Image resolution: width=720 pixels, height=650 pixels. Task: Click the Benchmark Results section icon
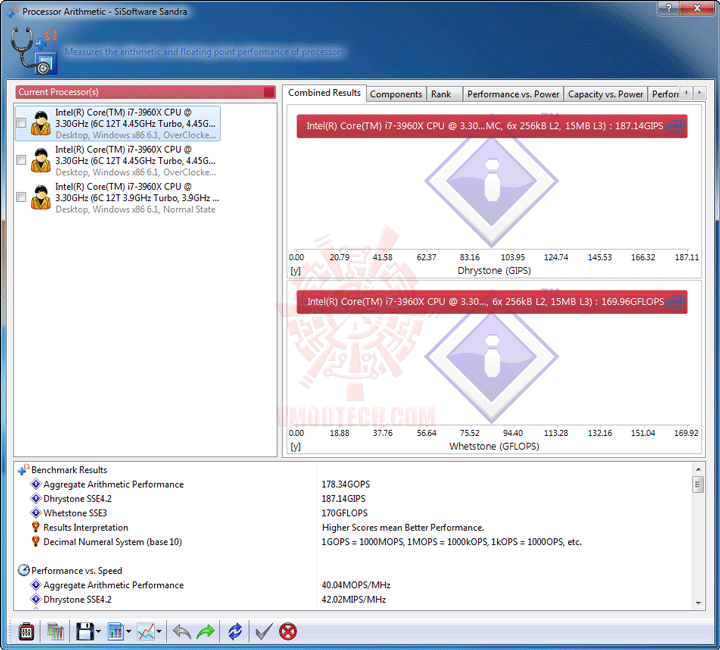pyautogui.click(x=23, y=470)
